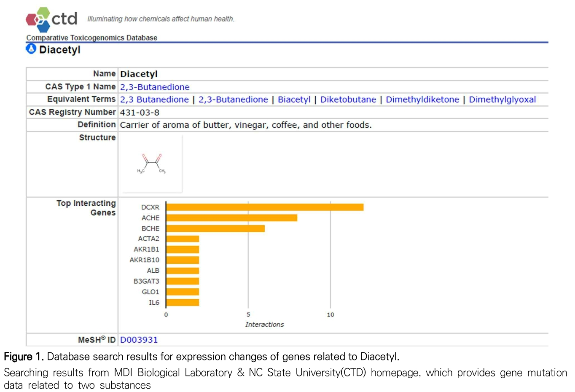Viewport: 575px width, 392px height.
Task: Click the BCHE gene label
Action: pyautogui.click(x=150, y=228)
